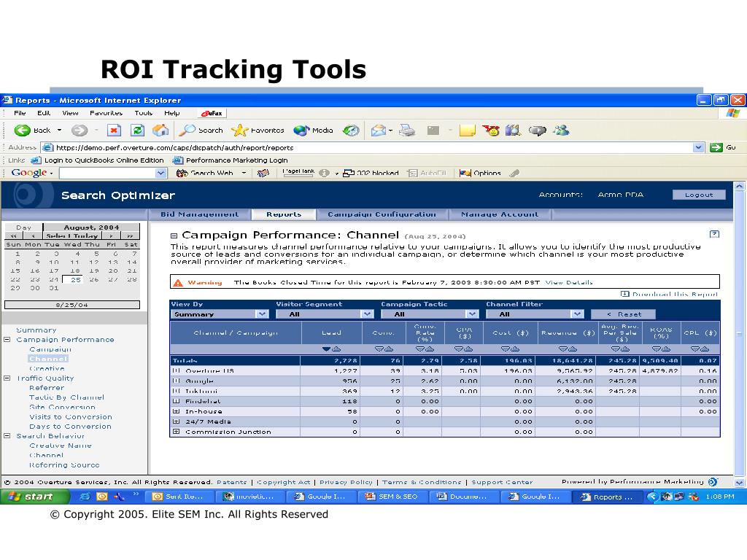Sort Revenue ($) column descending arrow
Image resolution: width=747 pixels, height=560 pixels.
(563, 349)
